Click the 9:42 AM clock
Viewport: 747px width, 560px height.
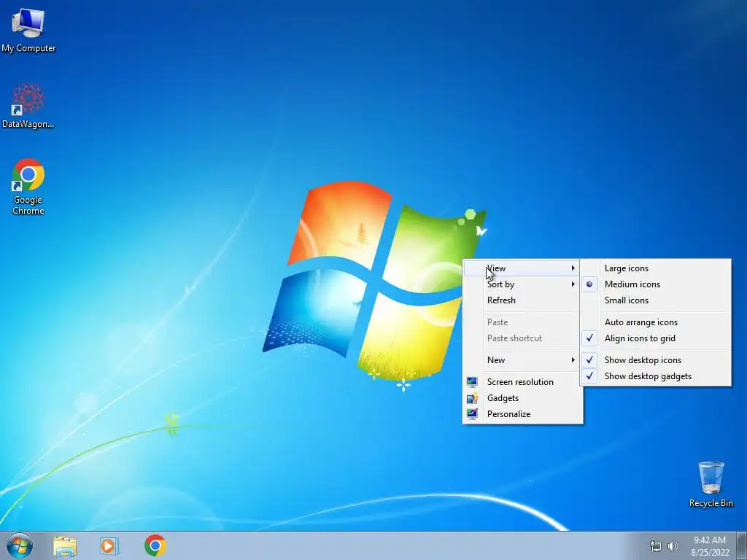coord(710,540)
